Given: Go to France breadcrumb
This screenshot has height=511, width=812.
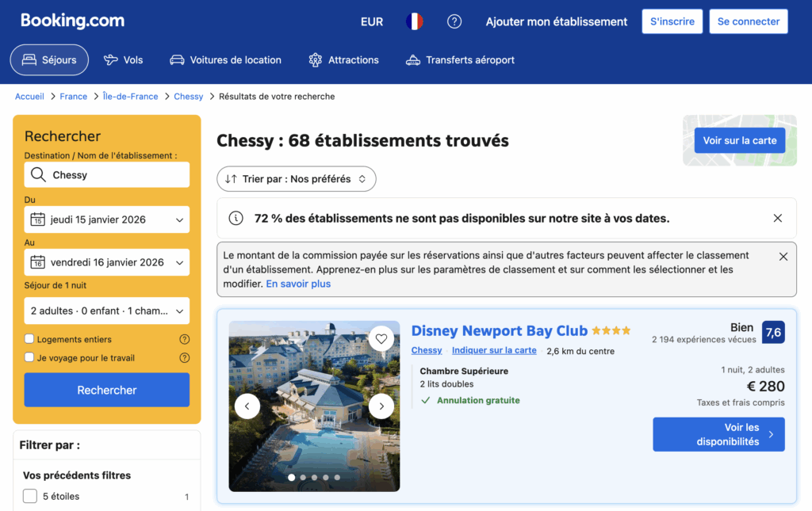Looking at the screenshot, I should tap(73, 96).
